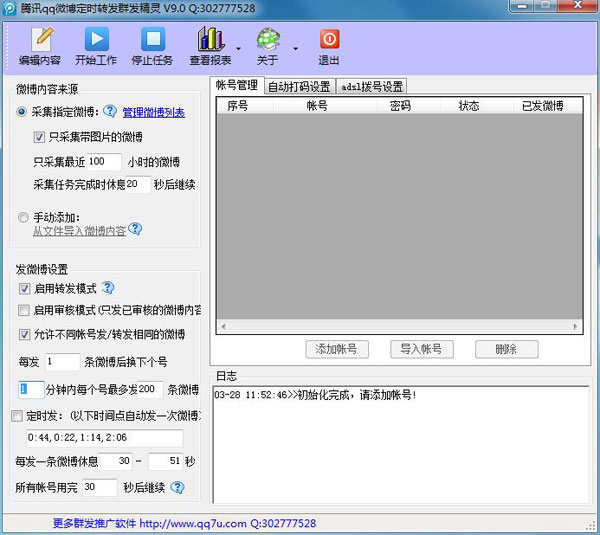Image resolution: width=600 pixels, height=535 pixels.
Task: Toggle 只采集带图片的微博 checkbox
Action: point(39,137)
